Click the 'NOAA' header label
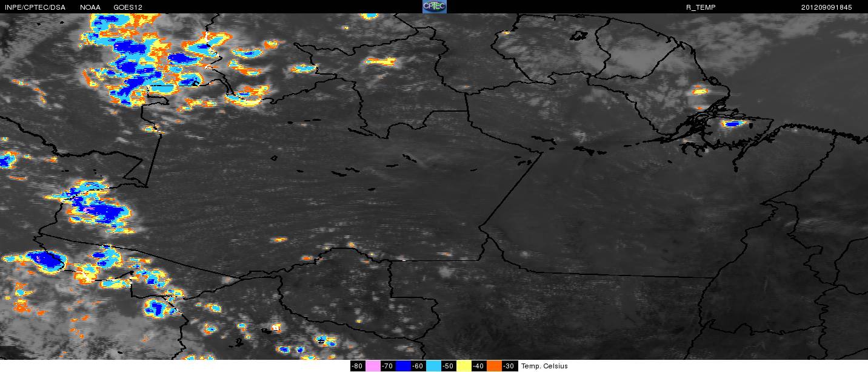This screenshot has height=372, width=868. click(x=90, y=7)
